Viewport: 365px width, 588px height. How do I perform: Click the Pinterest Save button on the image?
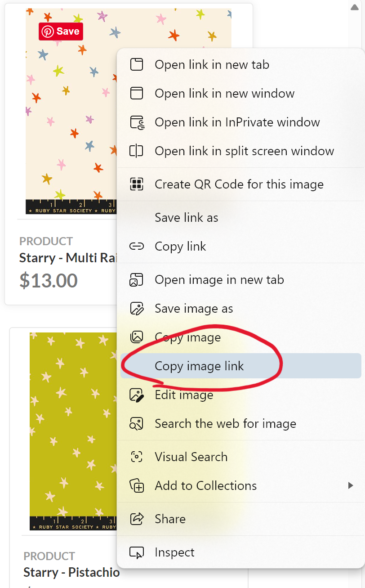(61, 31)
